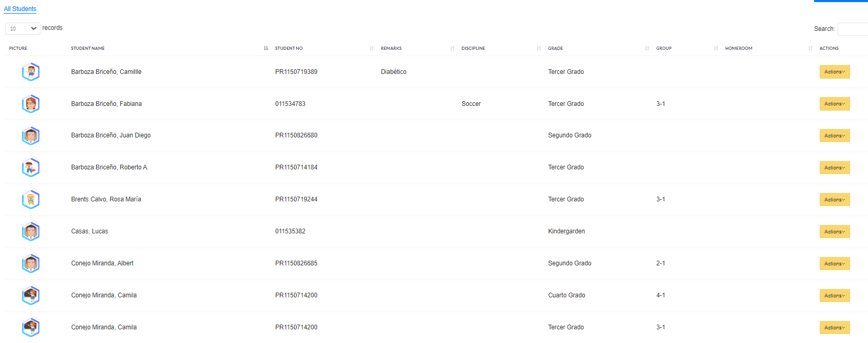Click Lucas Casas's profile picture icon
The width and height of the screenshot is (868, 343).
[30, 232]
